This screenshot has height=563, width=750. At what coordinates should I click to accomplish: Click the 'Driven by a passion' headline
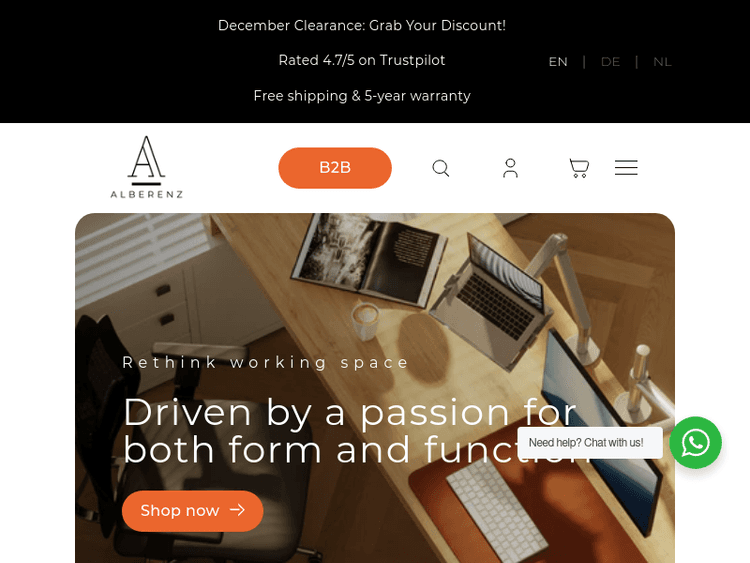click(x=356, y=431)
